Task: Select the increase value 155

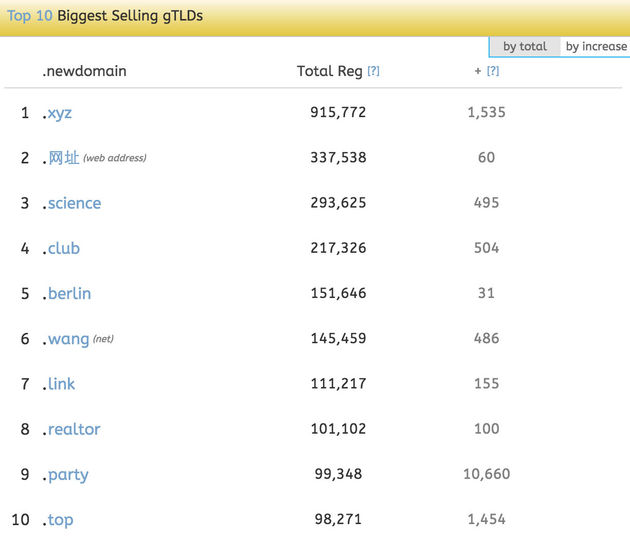Action: tap(486, 384)
